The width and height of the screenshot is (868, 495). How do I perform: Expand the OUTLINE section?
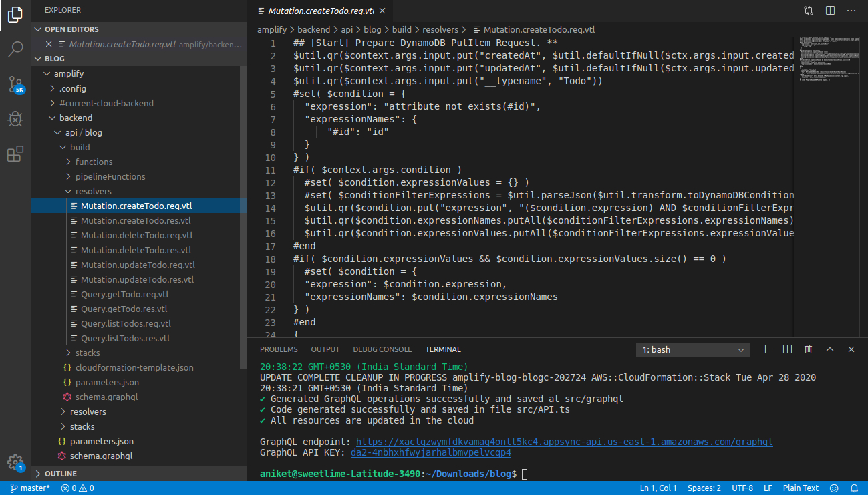click(x=60, y=474)
